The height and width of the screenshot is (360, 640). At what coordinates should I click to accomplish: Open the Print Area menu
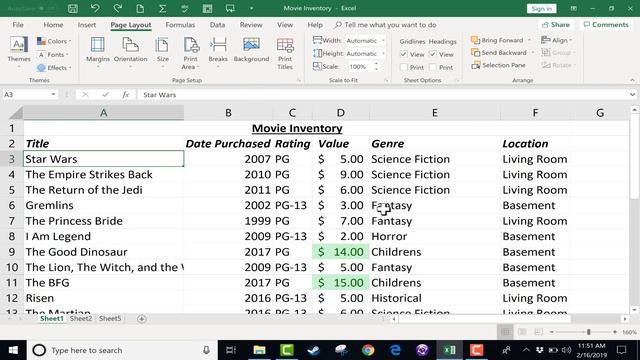pyautogui.click(x=191, y=53)
